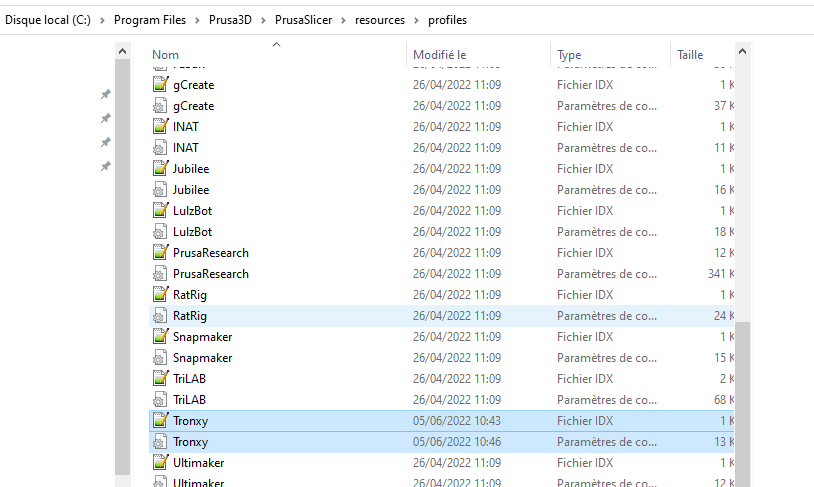
Task: Expand the chevron after PrusaSlicer
Action: coord(344,20)
